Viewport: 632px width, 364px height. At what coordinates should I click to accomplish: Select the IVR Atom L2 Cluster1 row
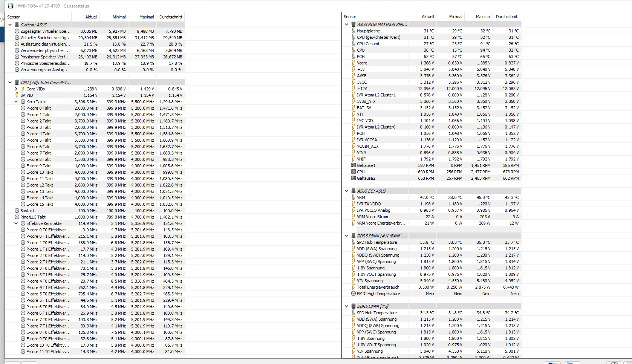tap(432, 95)
